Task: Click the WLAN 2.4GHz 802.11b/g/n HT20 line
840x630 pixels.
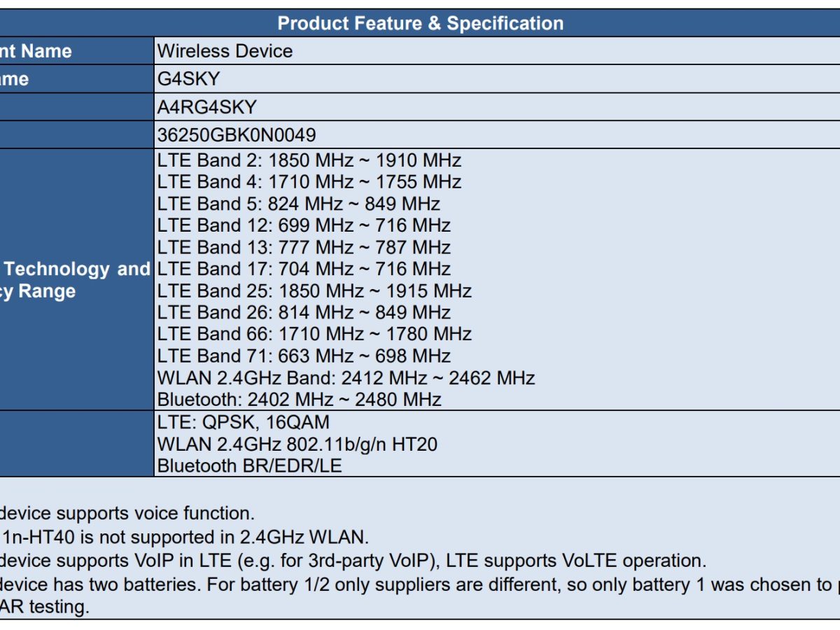Action: 297,444
